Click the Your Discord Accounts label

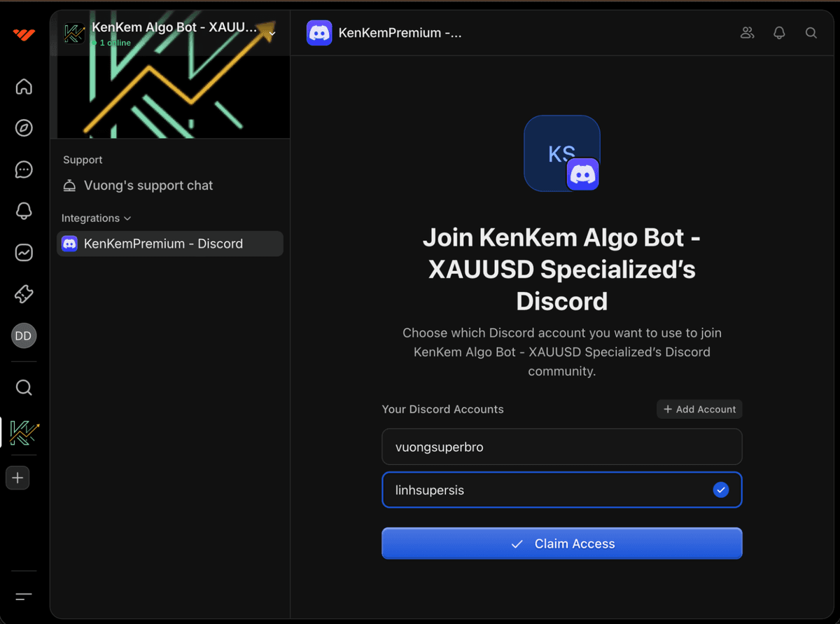(442, 409)
